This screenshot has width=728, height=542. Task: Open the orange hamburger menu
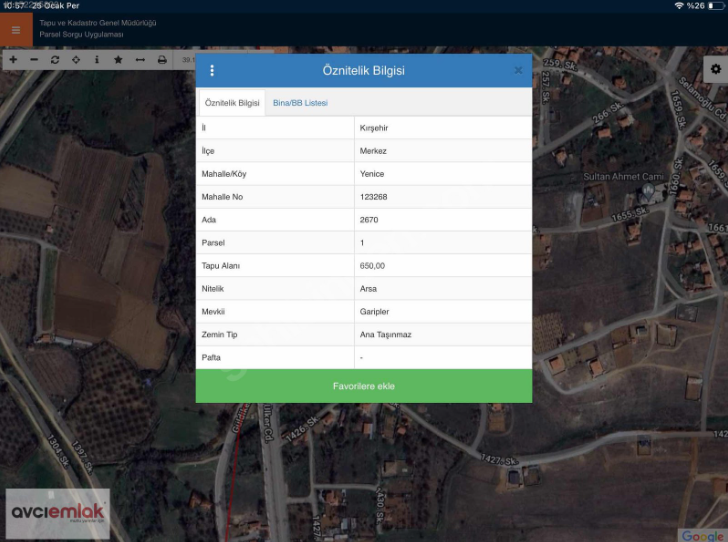click(15, 30)
